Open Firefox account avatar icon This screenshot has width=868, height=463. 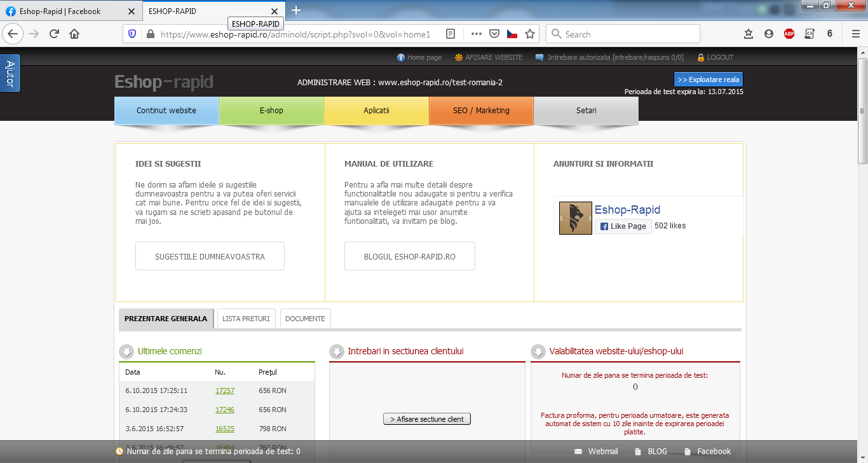[x=769, y=34]
